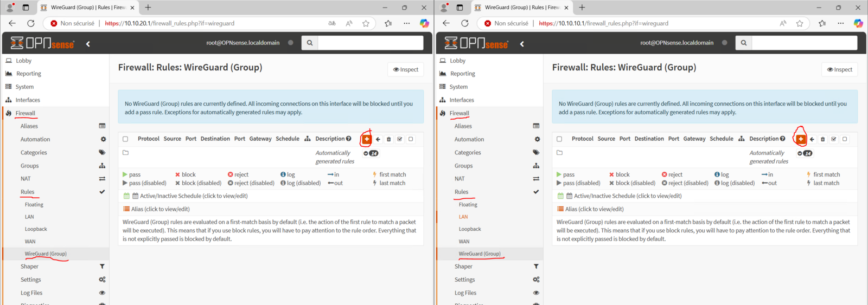Viewport: 868px width, 305px height.
Task: Open NAT section in right window sidebar
Action: click(x=459, y=179)
